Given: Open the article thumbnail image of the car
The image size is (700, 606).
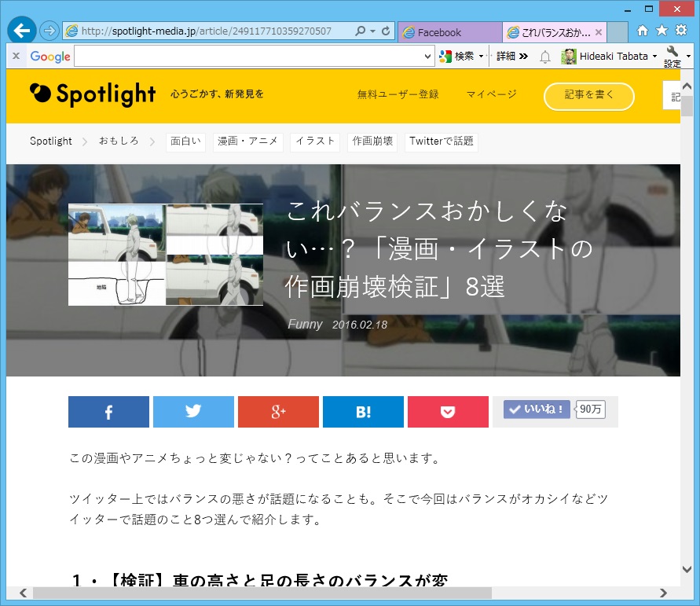Looking at the screenshot, I should click(x=166, y=255).
